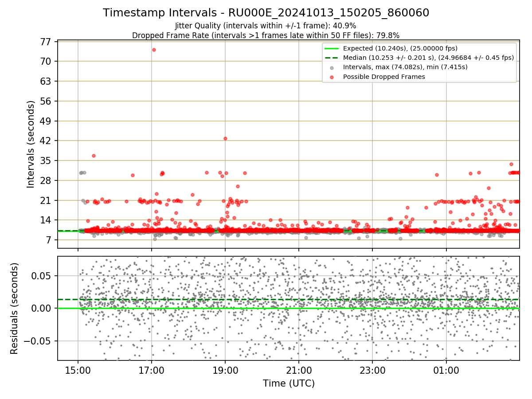
Task: Click legend entry 'Possible Dropped Frames'
Action: click(384, 77)
